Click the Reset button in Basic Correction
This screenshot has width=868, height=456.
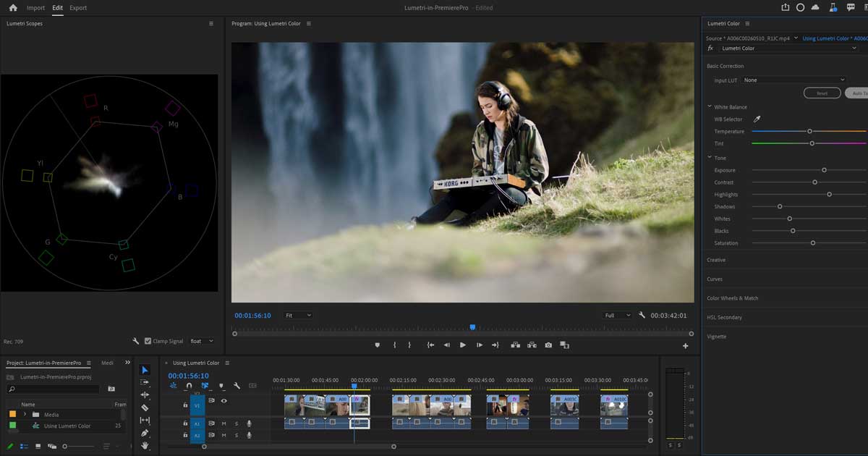tap(822, 93)
